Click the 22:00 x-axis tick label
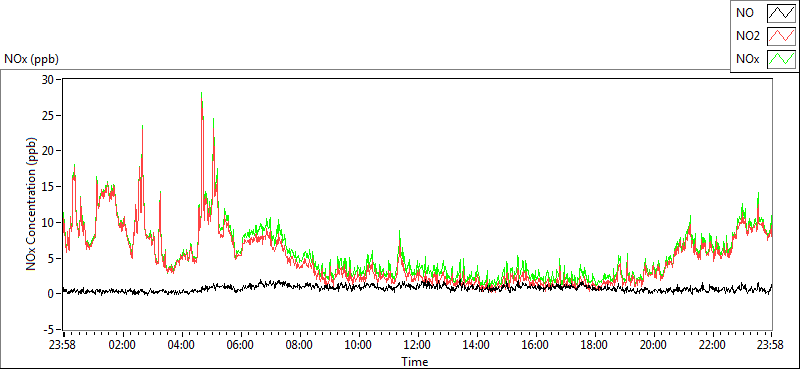Viewport: 800px width, 369px height. (712, 345)
